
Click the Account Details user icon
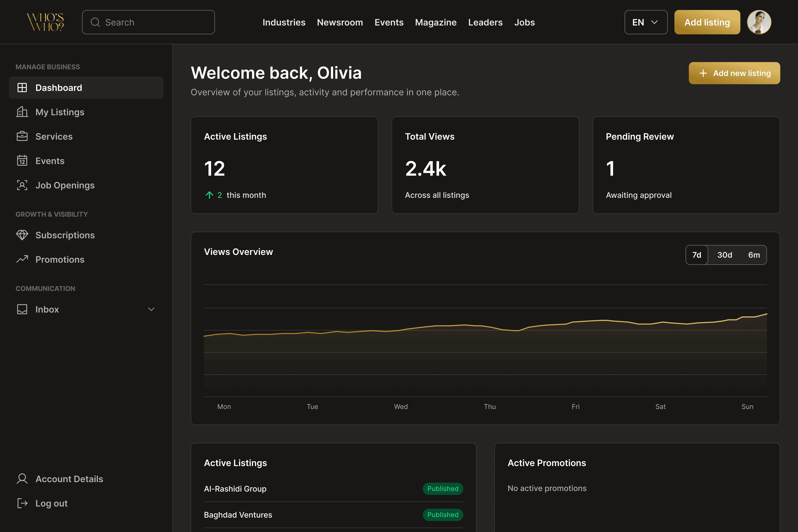click(x=22, y=479)
